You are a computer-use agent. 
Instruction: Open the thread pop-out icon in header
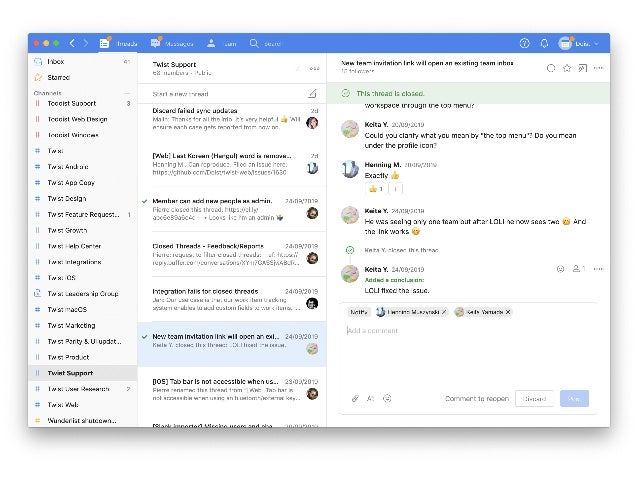tap(583, 68)
